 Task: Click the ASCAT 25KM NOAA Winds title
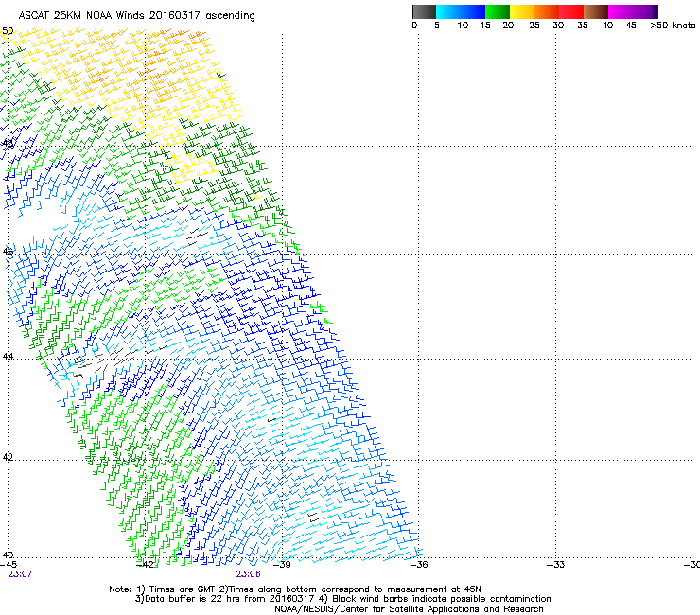[x=136, y=16]
